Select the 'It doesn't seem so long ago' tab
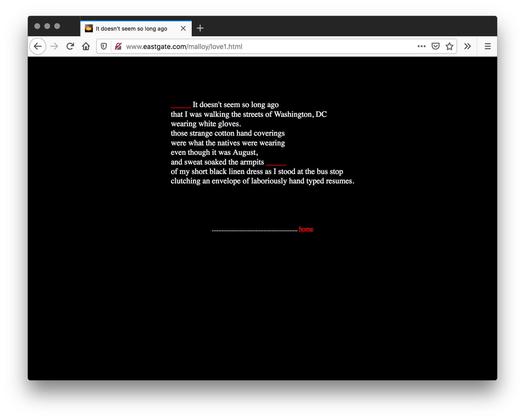 (136, 28)
